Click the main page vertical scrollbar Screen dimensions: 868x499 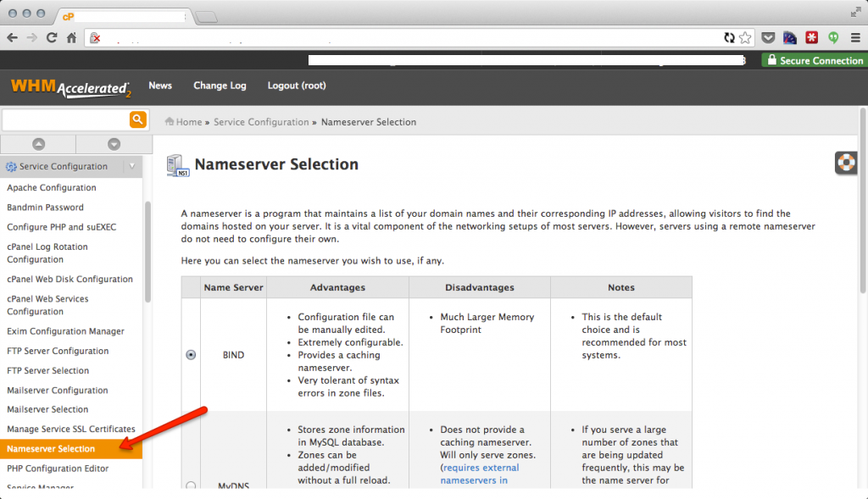pyautogui.click(x=863, y=201)
